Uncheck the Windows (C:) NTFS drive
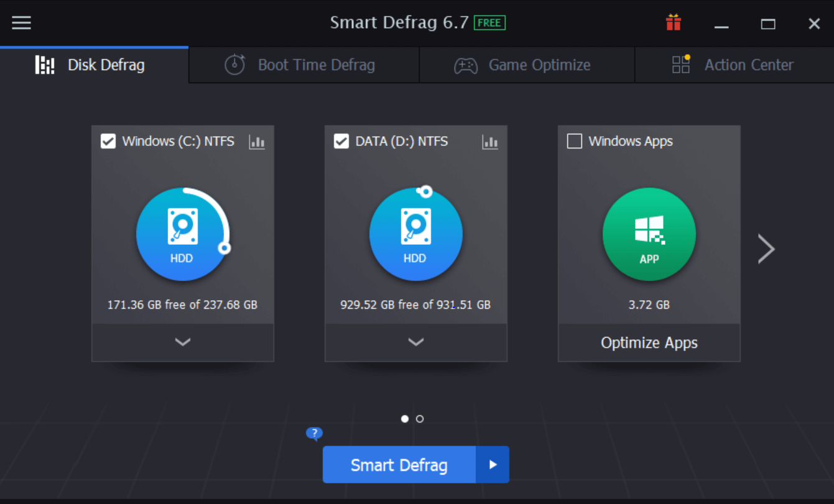This screenshot has width=834, height=504. click(x=108, y=141)
